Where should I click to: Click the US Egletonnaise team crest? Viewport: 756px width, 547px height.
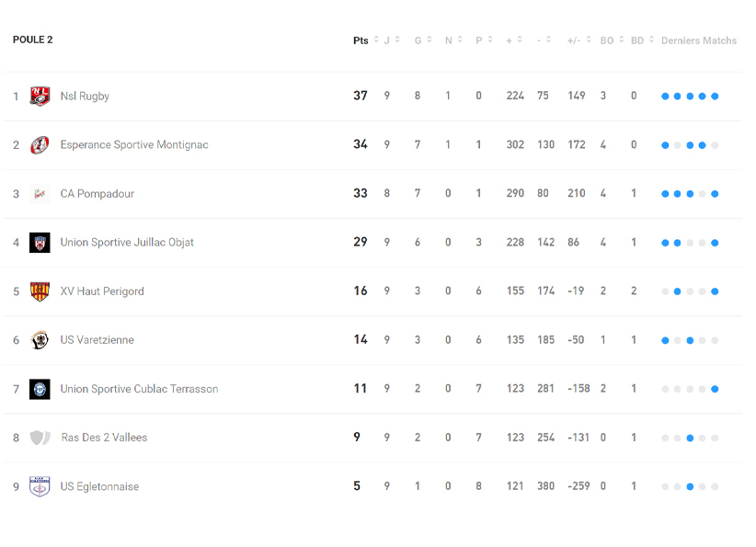tap(40, 486)
